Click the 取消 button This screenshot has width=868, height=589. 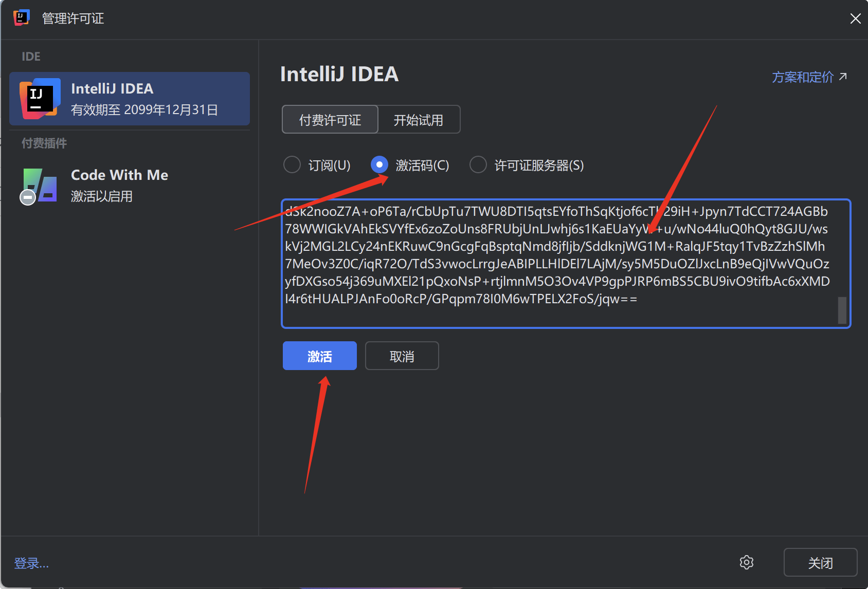click(402, 356)
